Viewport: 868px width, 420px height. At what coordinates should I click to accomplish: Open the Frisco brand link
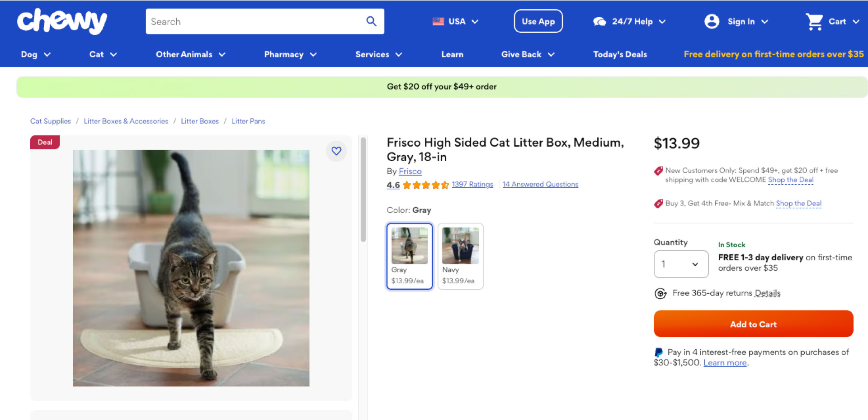tap(410, 172)
